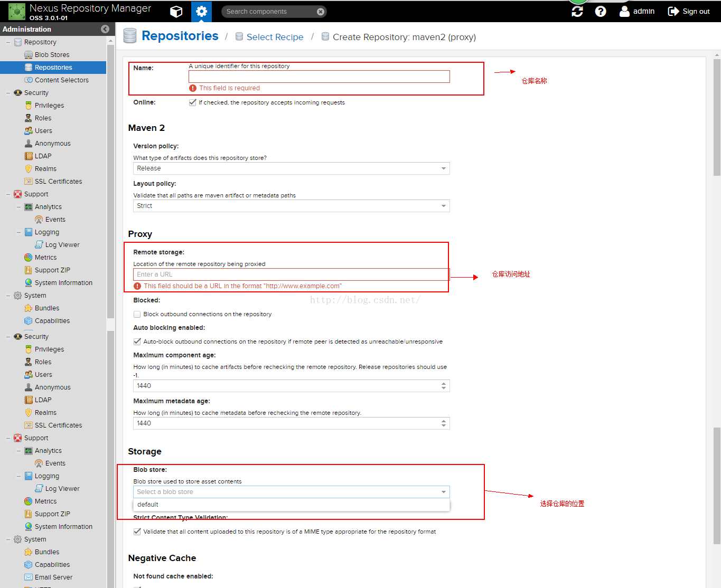This screenshot has width=721, height=588.
Task: Open first Metrics item in sidebar
Action: (45, 258)
